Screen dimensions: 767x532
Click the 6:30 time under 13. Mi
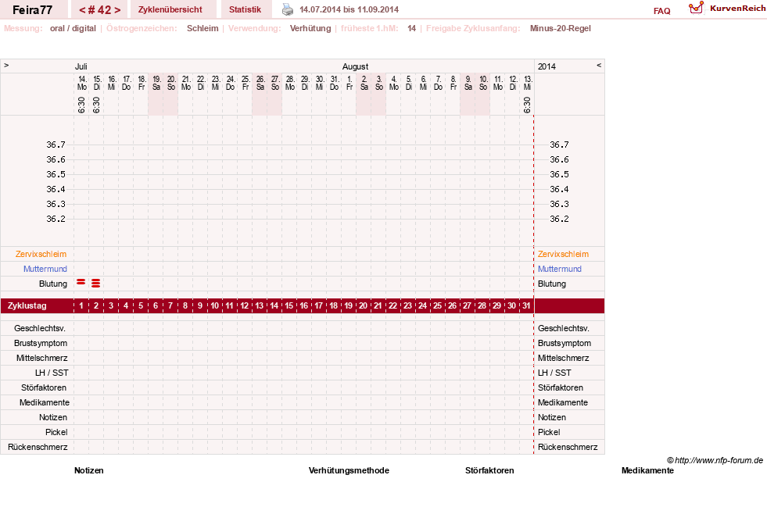(x=527, y=105)
